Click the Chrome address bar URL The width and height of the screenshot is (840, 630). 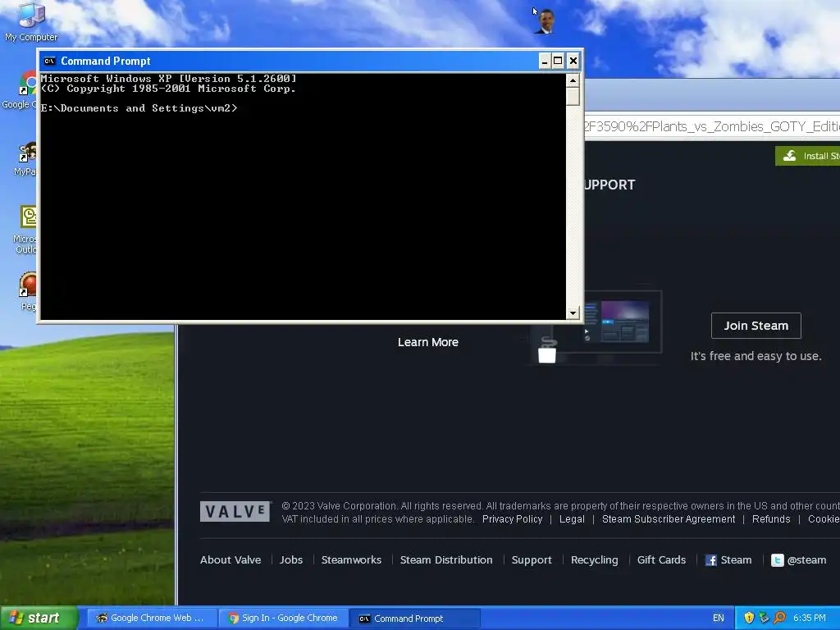[x=712, y=126]
